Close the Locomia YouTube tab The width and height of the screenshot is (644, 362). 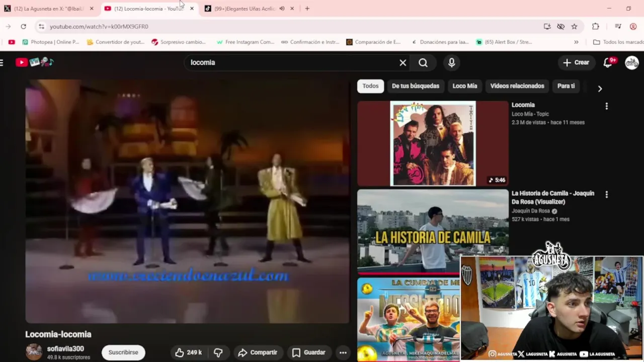(192, 9)
